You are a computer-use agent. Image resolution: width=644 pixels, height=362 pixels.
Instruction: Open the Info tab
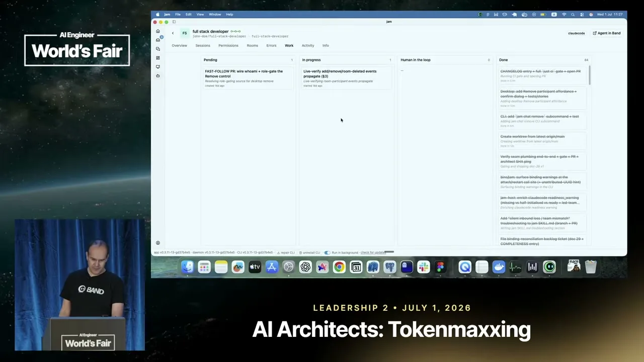tap(326, 46)
